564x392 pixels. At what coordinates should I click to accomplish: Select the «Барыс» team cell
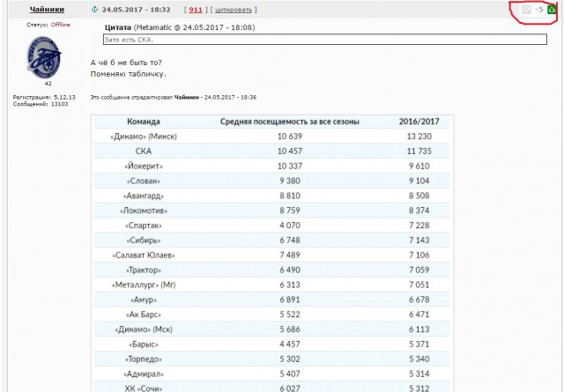tap(144, 344)
